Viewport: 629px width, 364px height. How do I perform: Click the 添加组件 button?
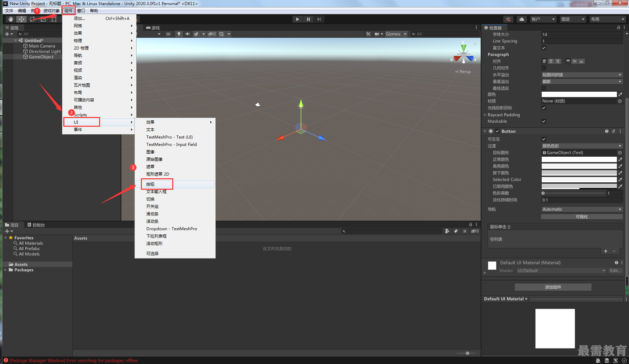pos(553,287)
